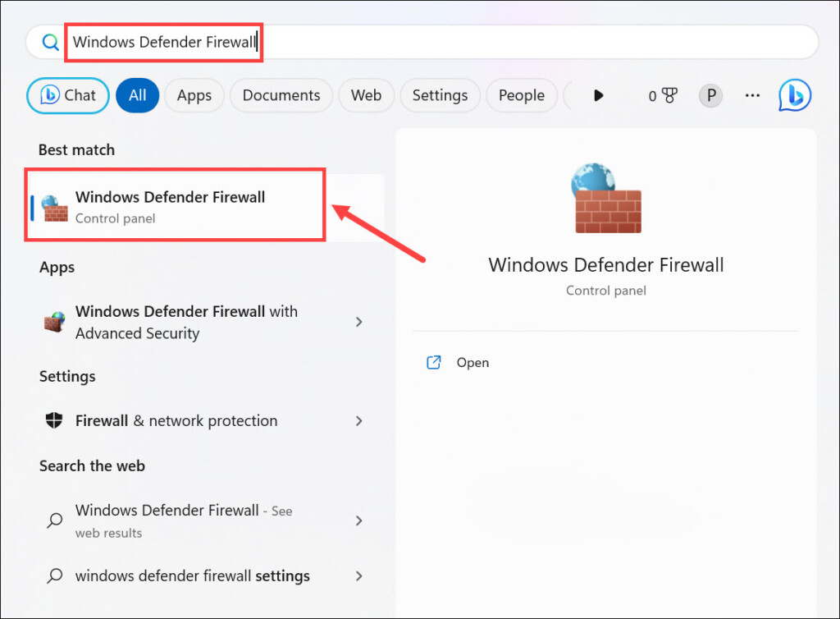The image size is (840, 619).
Task: Expand Firewall & network protection chevron
Action: (358, 420)
